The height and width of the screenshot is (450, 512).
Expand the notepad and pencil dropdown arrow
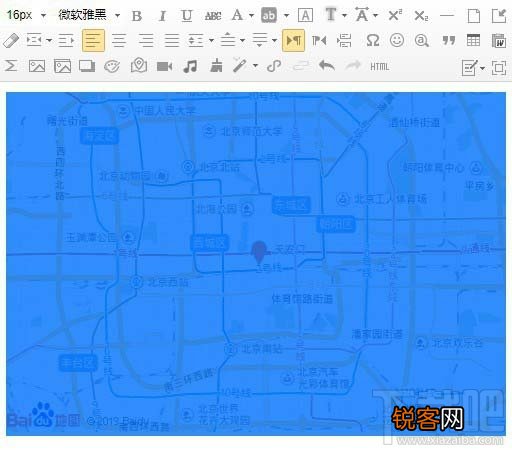pyautogui.click(x=483, y=68)
